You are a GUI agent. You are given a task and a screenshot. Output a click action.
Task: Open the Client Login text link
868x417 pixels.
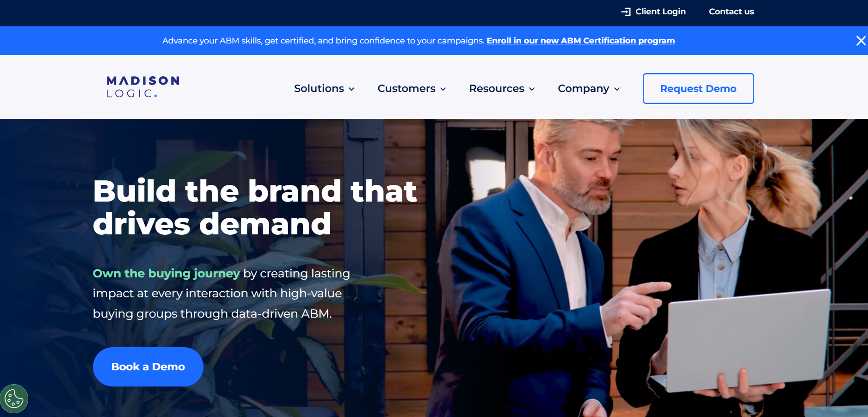point(660,12)
